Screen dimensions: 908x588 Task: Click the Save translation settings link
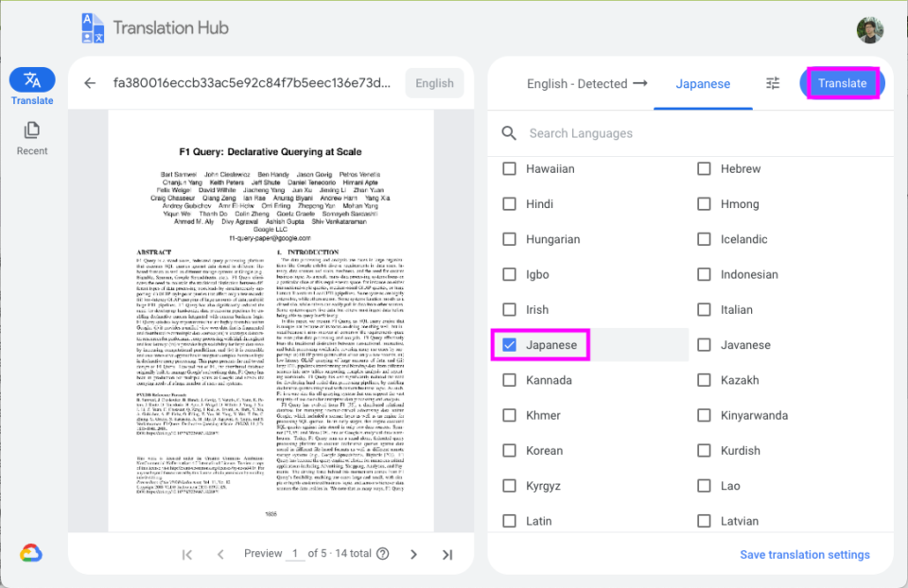point(805,554)
